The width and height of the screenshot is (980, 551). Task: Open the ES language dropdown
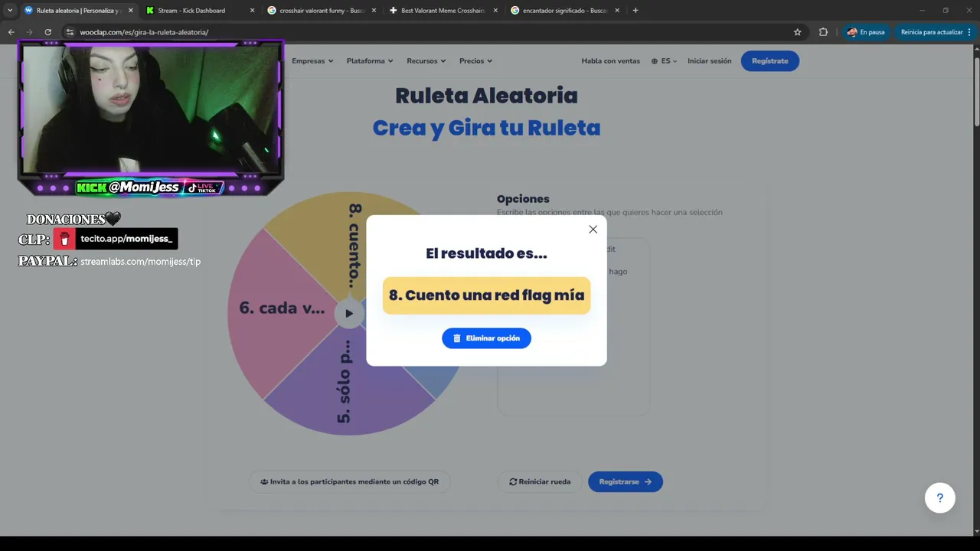point(664,61)
